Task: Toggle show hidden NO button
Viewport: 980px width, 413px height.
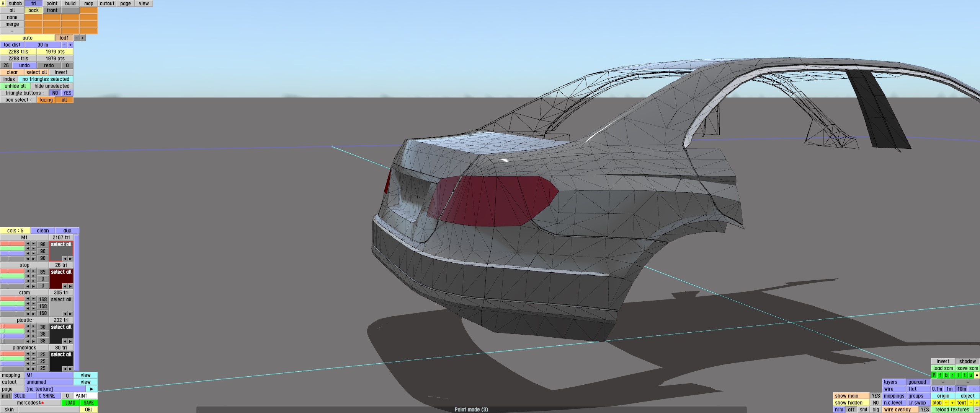Action: 876,403
